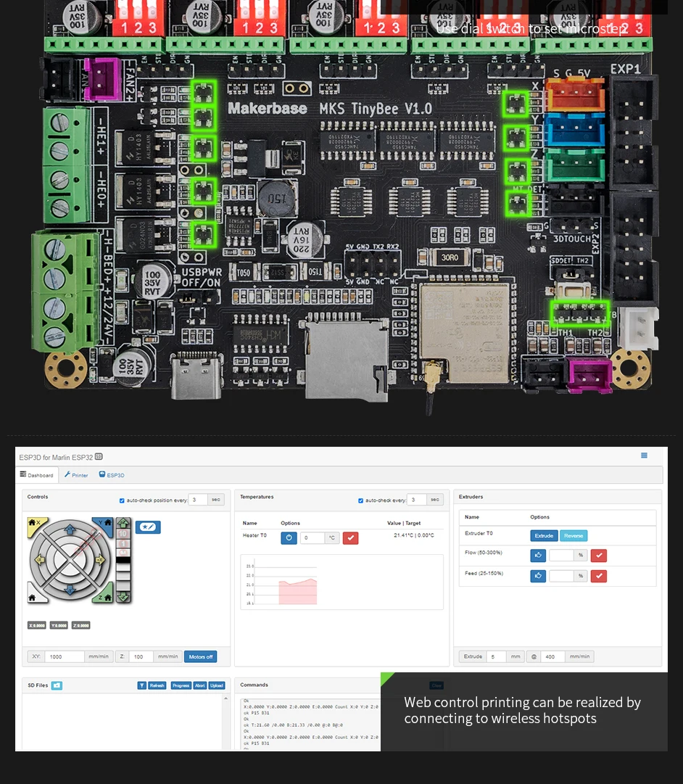
Task: Click the temperature graph
Action: pyautogui.click(x=342, y=582)
